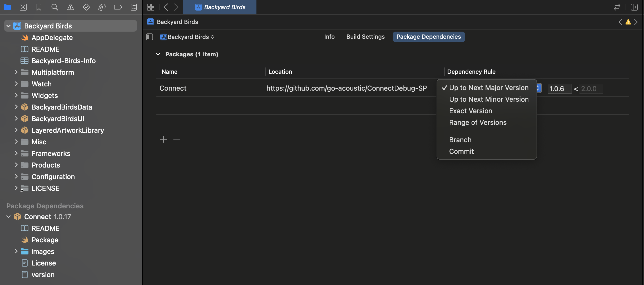Remove the package with minus button
644x285 pixels.
(177, 139)
